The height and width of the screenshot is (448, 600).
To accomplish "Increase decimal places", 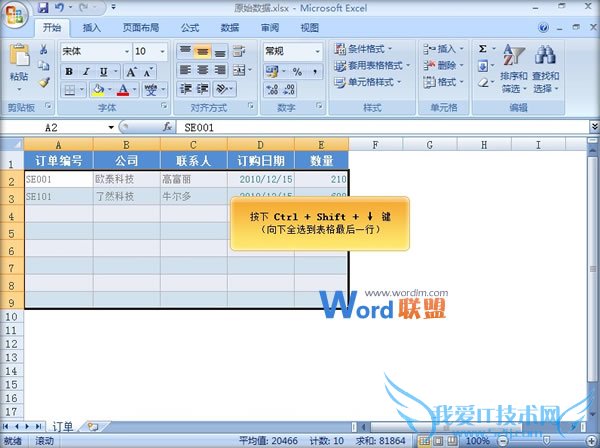I will point(272,90).
